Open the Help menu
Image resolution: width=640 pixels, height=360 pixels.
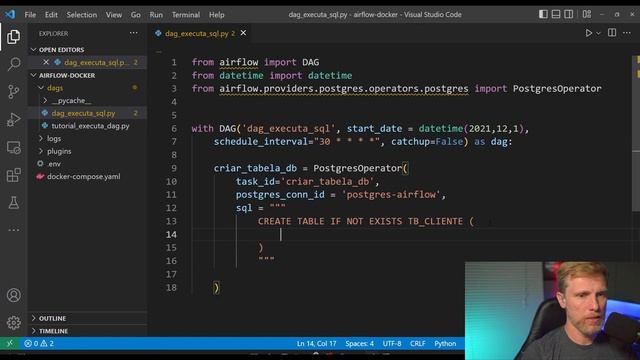tap(217, 15)
